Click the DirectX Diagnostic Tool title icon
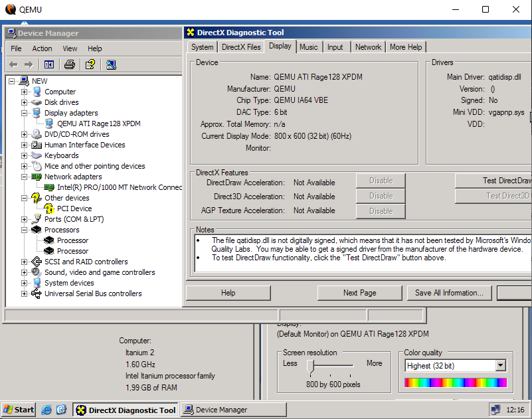Viewport: 532px width, 419px height. (x=191, y=33)
